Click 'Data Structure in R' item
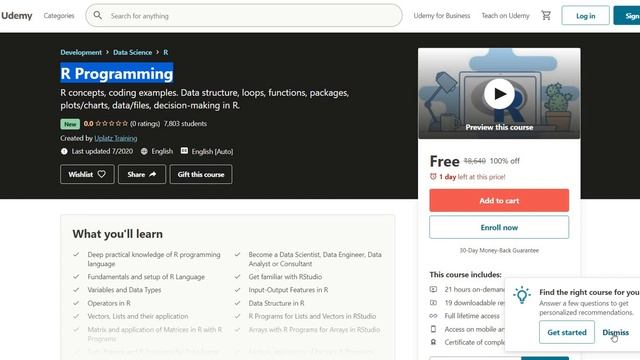Viewport: 640px width, 360px height. [276, 303]
